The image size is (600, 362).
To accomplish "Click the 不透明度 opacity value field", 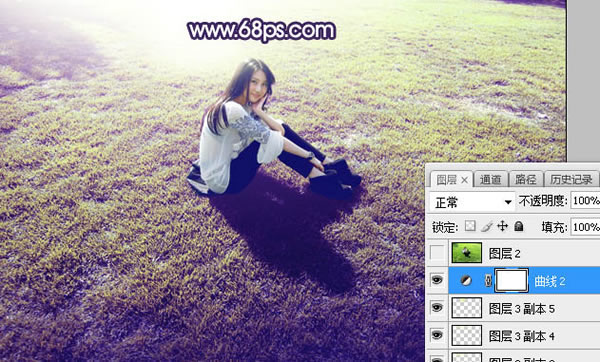I will (585, 201).
